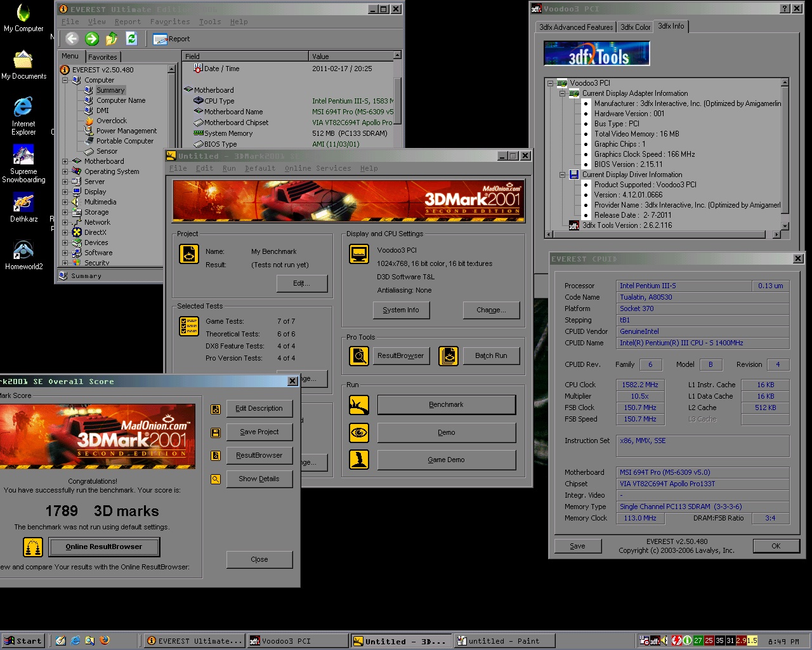This screenshot has height=650, width=812.
Task: Open the 3DMark Run menu
Action: point(229,168)
